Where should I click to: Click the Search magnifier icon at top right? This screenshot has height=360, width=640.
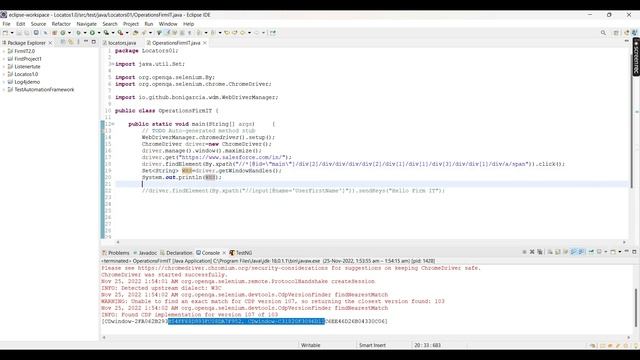603,33
